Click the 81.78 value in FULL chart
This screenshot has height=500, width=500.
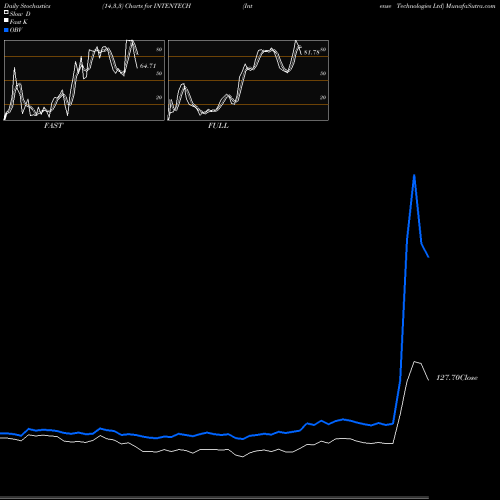pyautogui.click(x=312, y=52)
